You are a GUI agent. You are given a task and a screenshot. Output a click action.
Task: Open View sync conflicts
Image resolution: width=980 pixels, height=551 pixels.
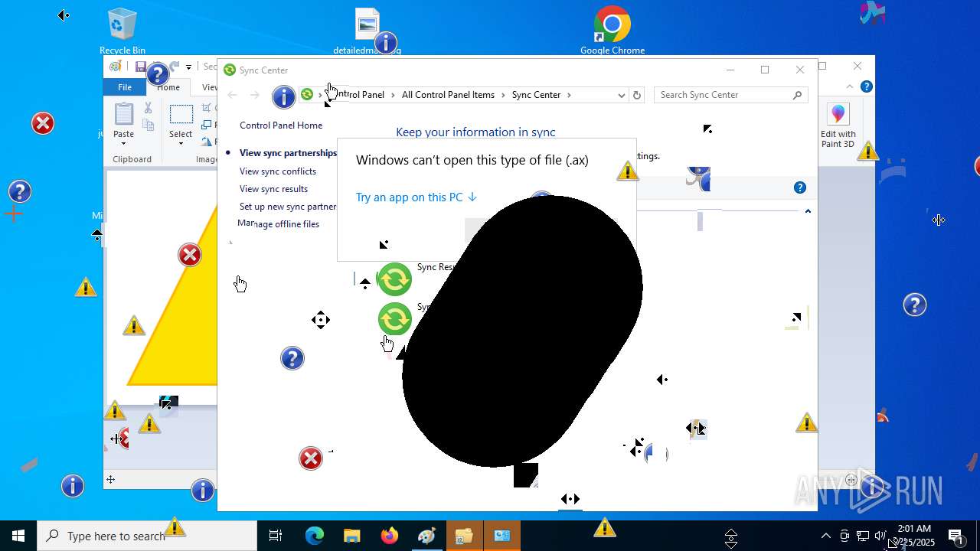tap(278, 171)
